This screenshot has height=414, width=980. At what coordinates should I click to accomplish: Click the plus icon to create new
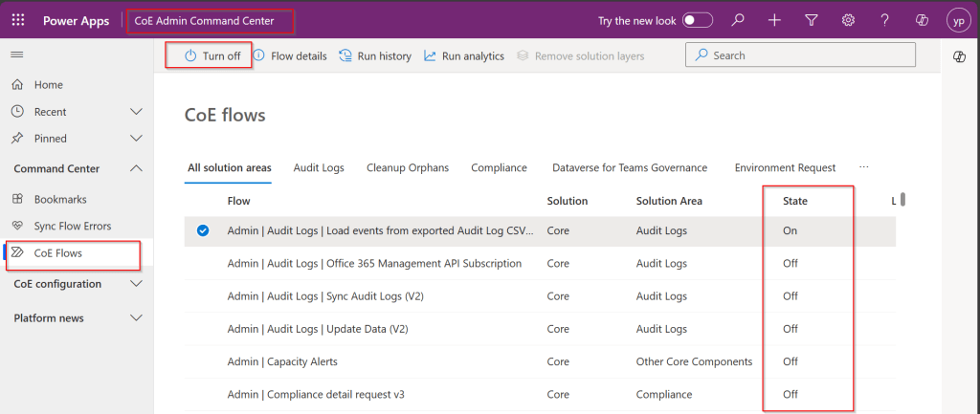coord(774,20)
